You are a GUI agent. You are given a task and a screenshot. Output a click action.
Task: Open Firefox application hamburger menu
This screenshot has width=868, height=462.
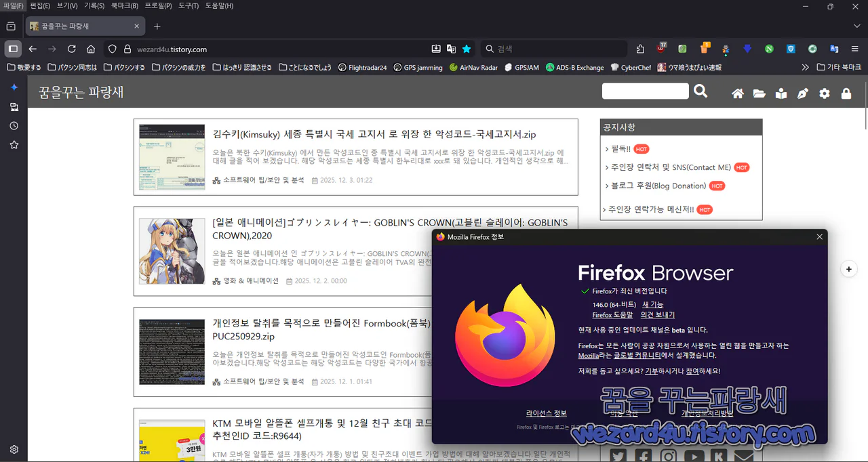855,49
